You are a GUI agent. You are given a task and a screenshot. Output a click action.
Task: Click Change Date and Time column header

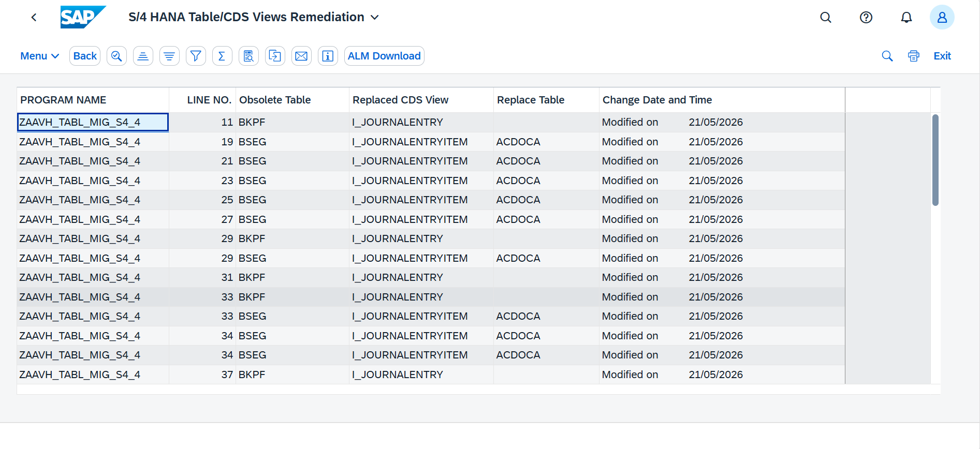pyautogui.click(x=722, y=100)
